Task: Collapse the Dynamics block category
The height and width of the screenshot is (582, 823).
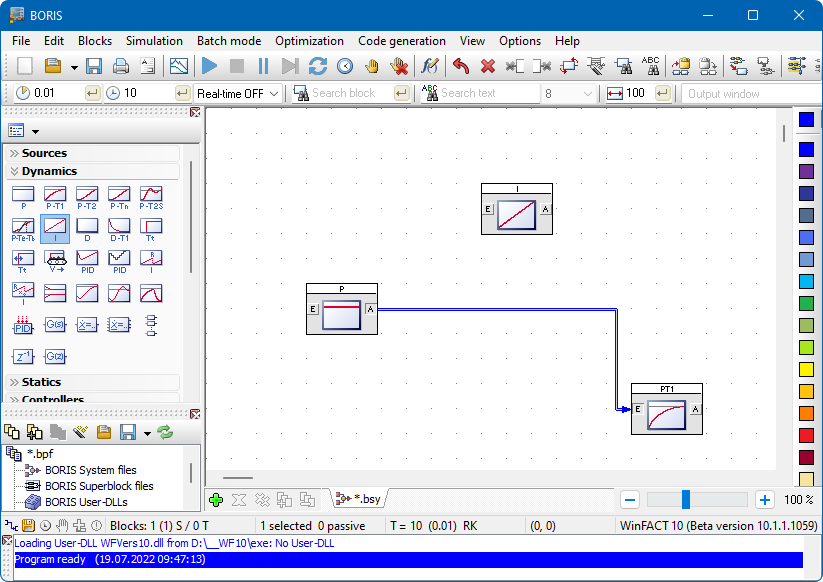Action: click(92, 171)
